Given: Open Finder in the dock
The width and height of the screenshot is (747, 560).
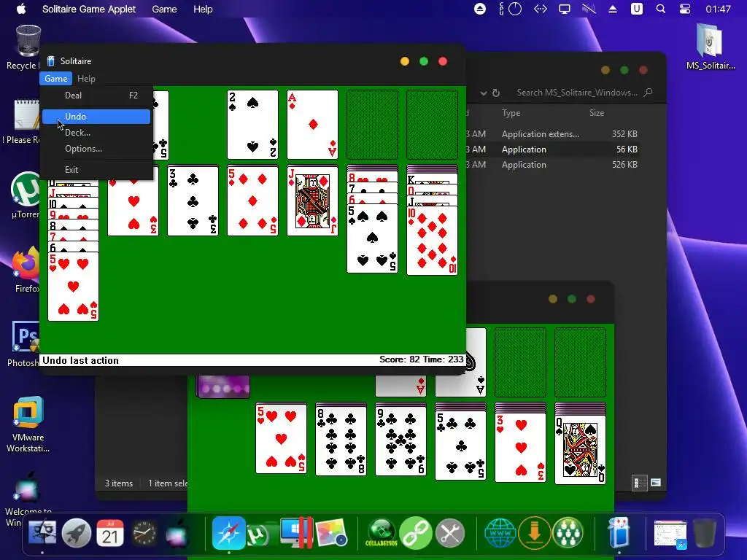Looking at the screenshot, I should pyautogui.click(x=42, y=533).
